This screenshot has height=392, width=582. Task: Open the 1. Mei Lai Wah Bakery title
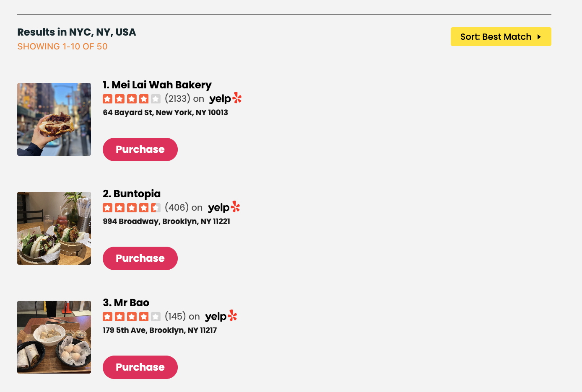point(157,85)
